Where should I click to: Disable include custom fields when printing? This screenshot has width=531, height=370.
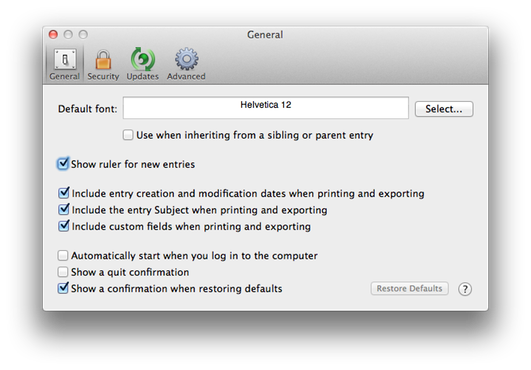click(x=63, y=226)
